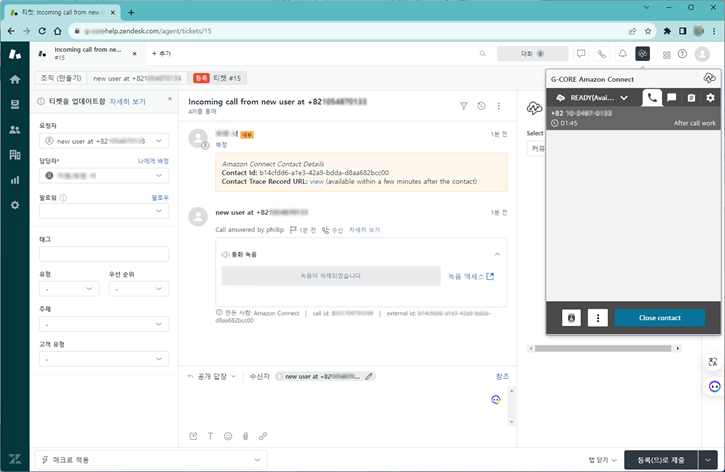Viewport: 725px width, 472px height.
Task: Open the Contact Trace Record view link
Action: point(317,182)
